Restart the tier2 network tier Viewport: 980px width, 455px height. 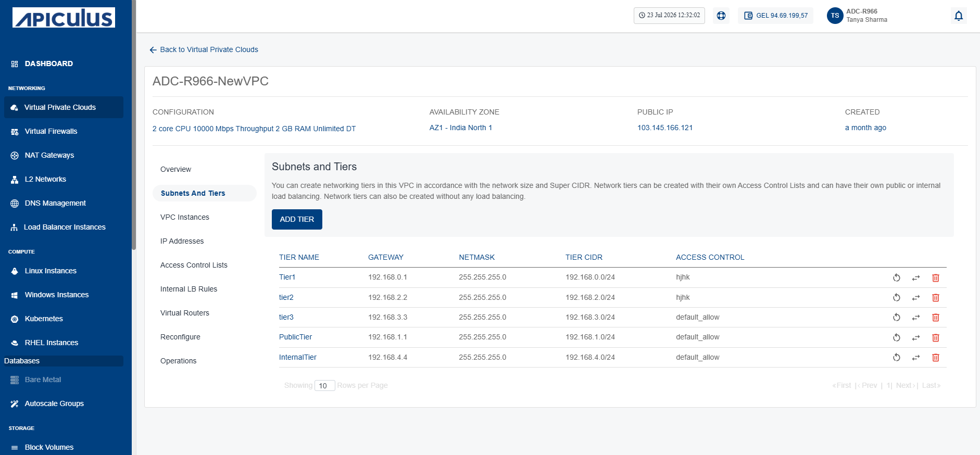point(896,297)
